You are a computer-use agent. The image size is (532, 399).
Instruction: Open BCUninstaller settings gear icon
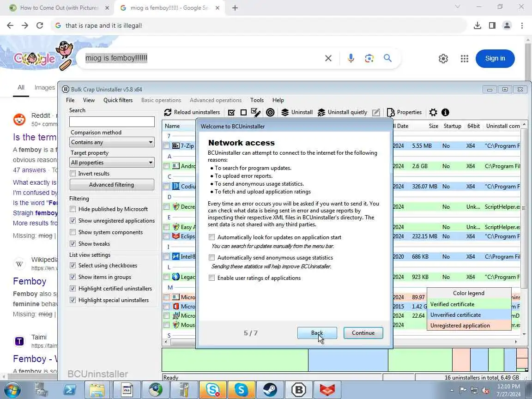tap(433, 112)
